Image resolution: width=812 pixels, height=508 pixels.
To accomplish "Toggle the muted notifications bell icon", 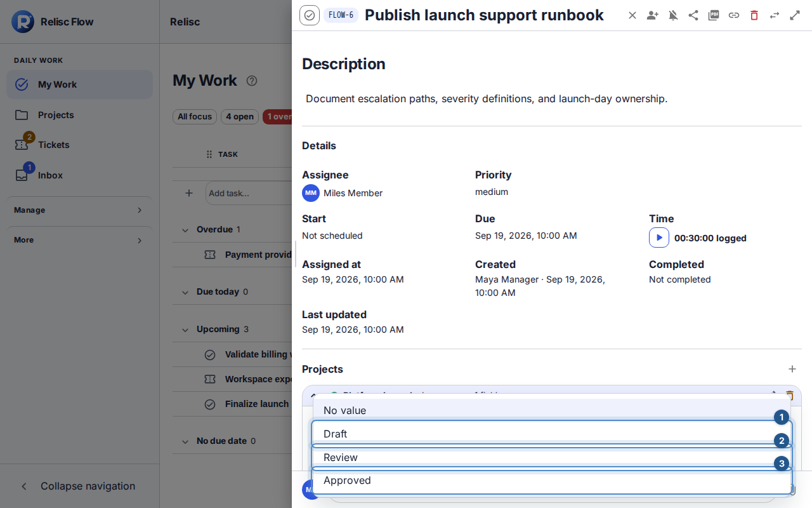I will click(x=673, y=15).
